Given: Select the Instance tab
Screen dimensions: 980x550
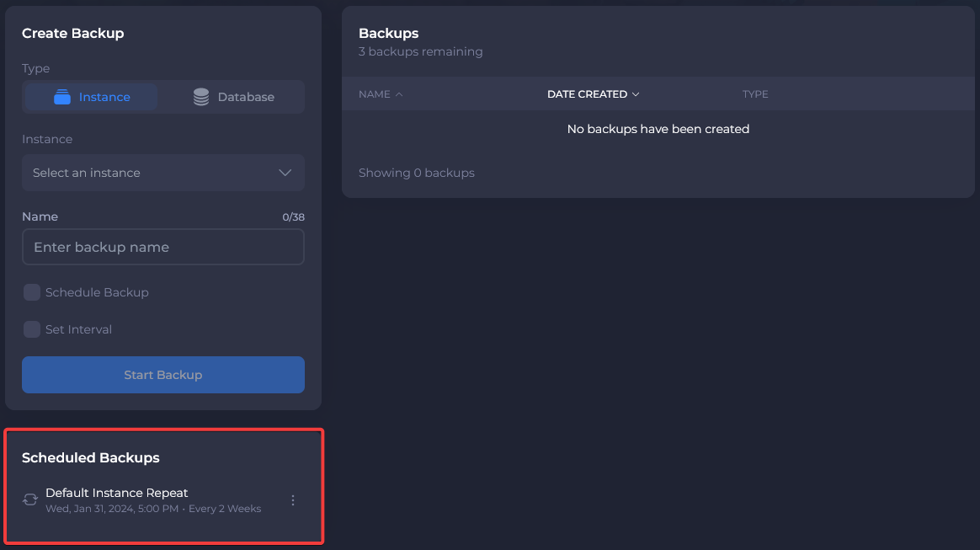Looking at the screenshot, I should click(x=90, y=96).
